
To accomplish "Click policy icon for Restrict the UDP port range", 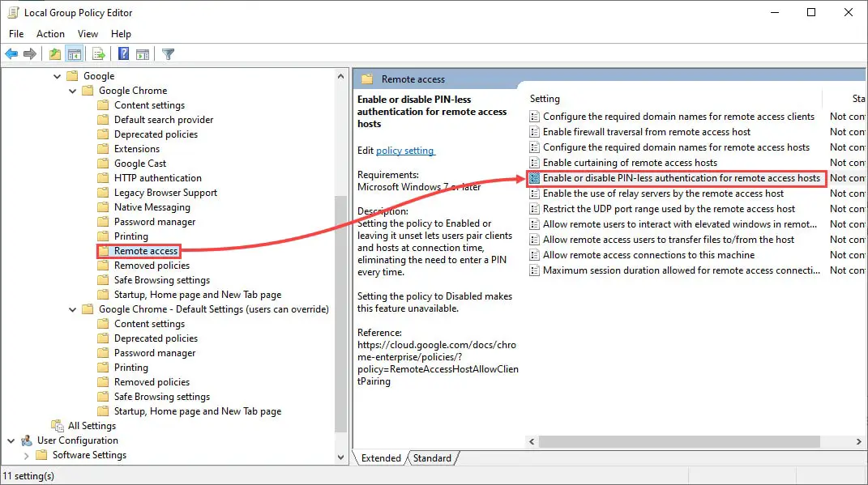I will pyautogui.click(x=534, y=208).
